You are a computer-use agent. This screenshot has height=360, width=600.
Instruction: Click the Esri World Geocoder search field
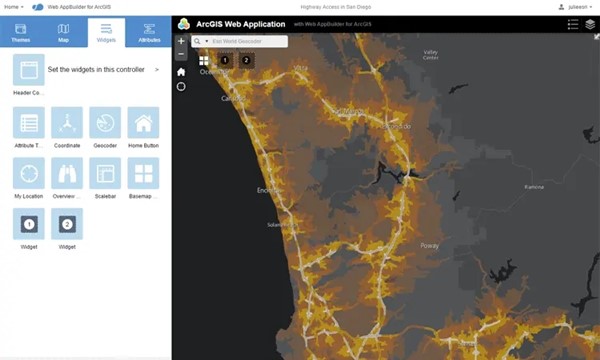pos(249,41)
